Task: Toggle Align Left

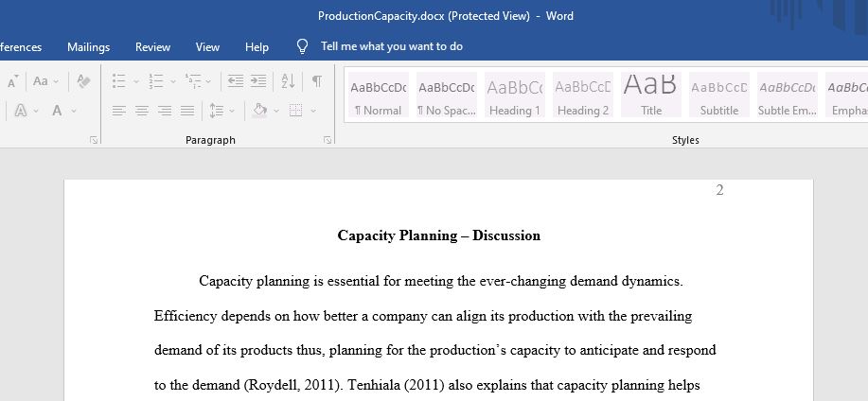Action: (x=118, y=112)
